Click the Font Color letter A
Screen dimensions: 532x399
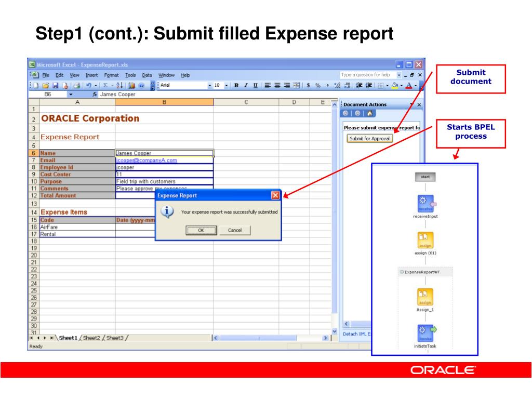[409, 86]
